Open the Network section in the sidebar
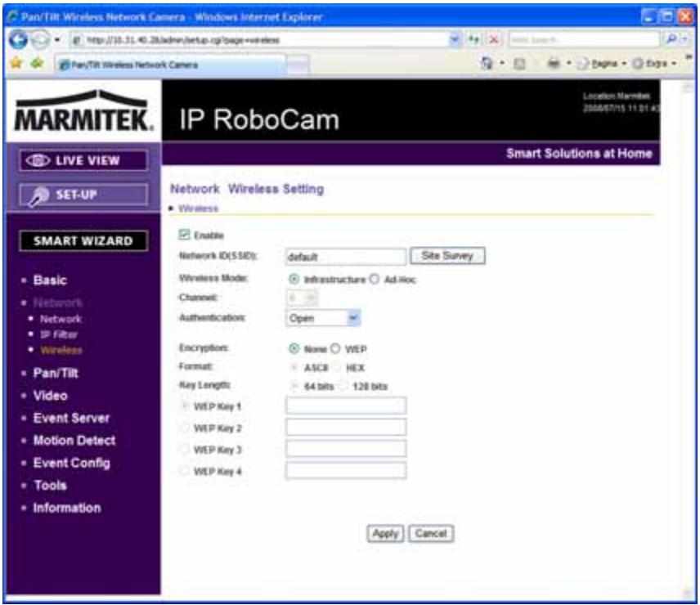 tap(58, 302)
